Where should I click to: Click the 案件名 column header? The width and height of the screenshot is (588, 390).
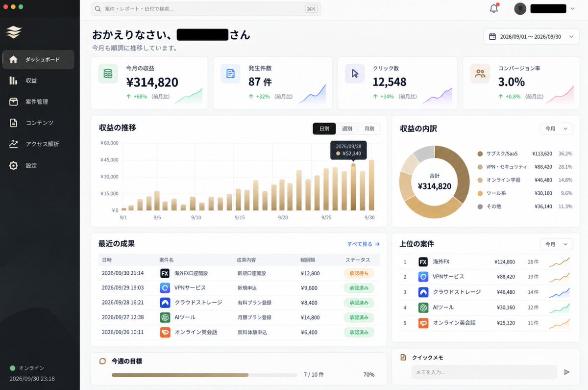click(x=167, y=260)
